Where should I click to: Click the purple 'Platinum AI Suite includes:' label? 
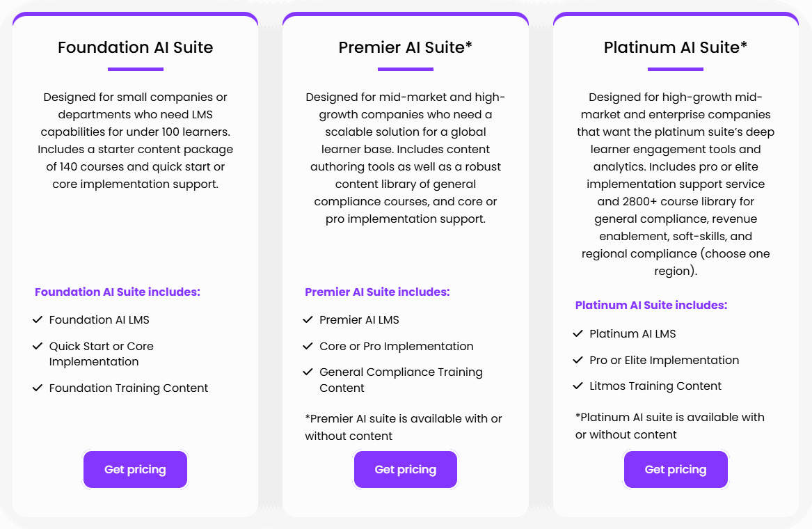coord(651,306)
